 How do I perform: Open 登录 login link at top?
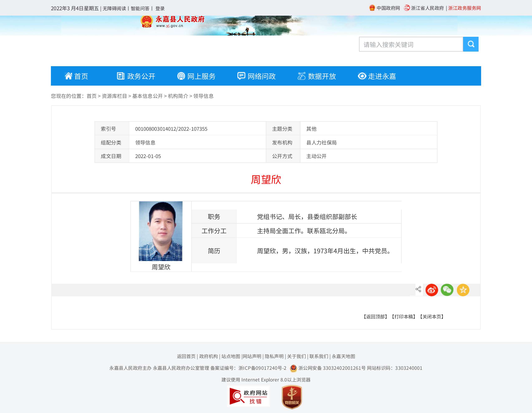[x=160, y=9]
